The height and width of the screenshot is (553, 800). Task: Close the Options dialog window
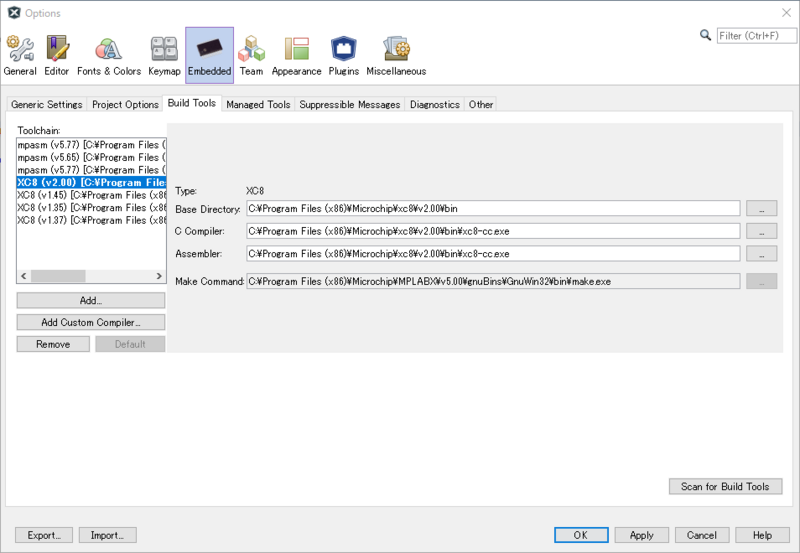[786, 13]
